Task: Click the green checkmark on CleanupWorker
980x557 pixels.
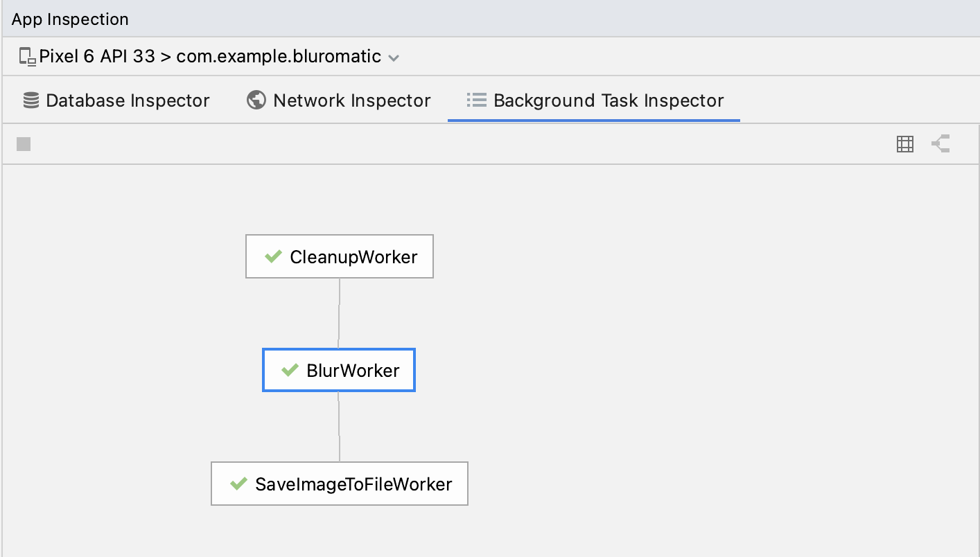Action: (x=273, y=256)
